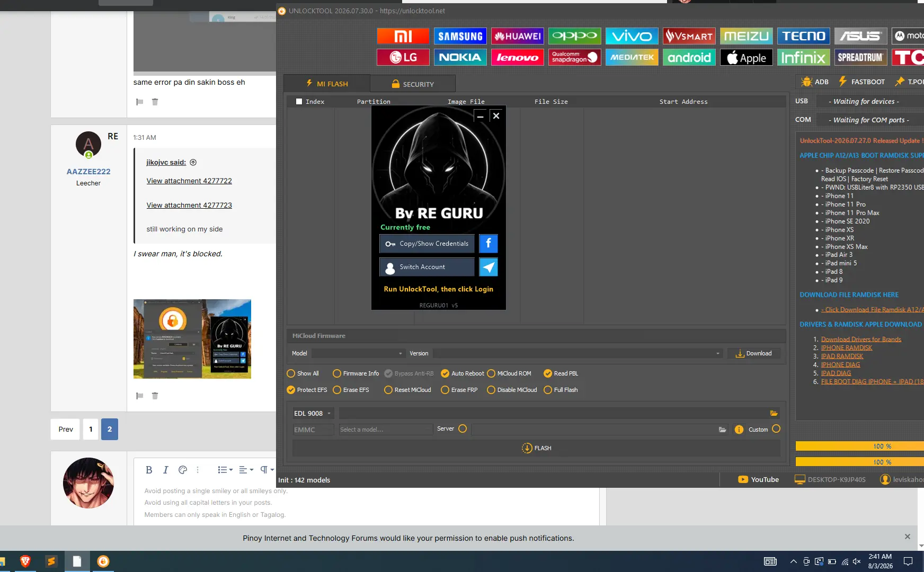
Task: Click the Custom info icon
Action: click(739, 430)
